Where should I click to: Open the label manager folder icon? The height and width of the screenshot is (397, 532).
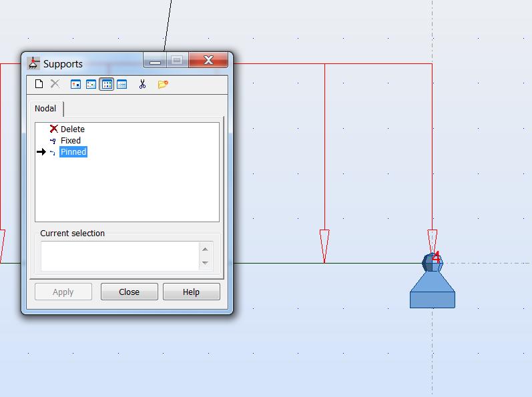163,84
